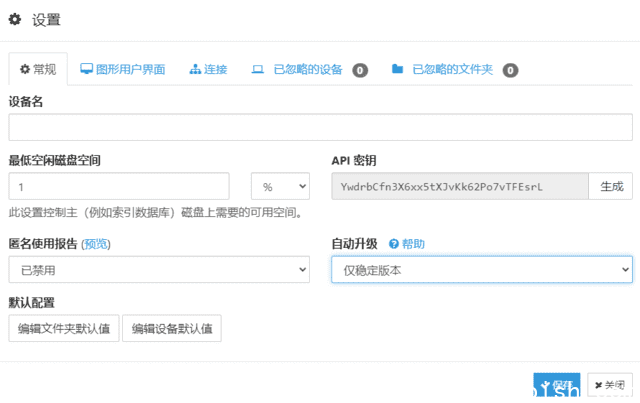The height and width of the screenshot is (403, 640).
Task: Click the checkmark icon on 保存 button
Action: coord(545,385)
